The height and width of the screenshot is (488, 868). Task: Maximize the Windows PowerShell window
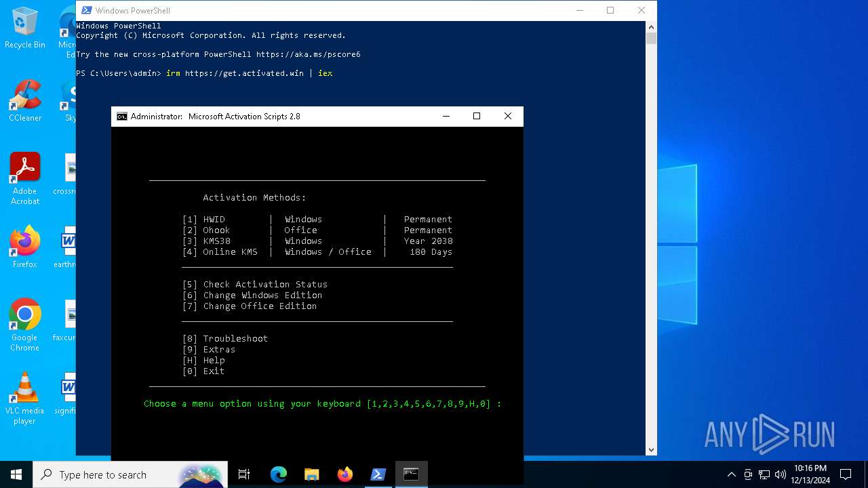click(x=610, y=10)
